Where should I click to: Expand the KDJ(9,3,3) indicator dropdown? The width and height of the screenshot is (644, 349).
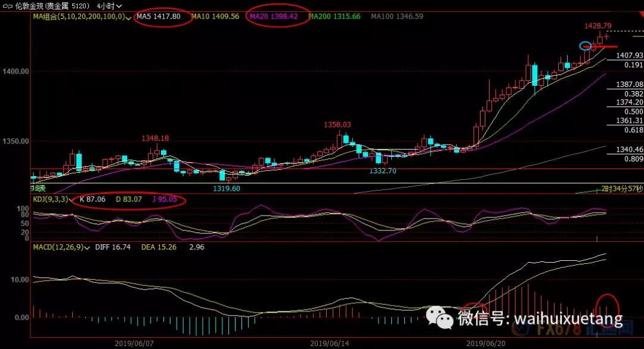[72, 200]
